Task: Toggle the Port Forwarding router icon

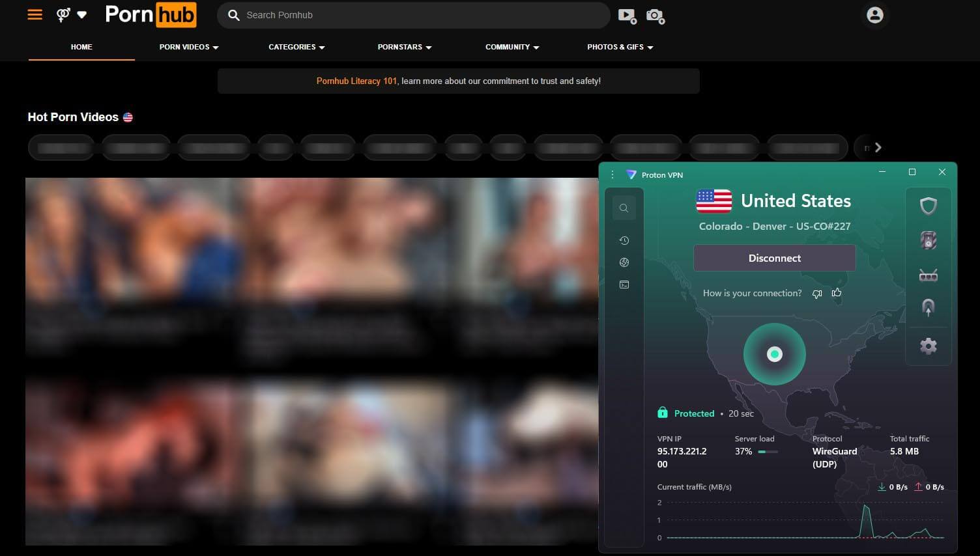Action: [928, 275]
